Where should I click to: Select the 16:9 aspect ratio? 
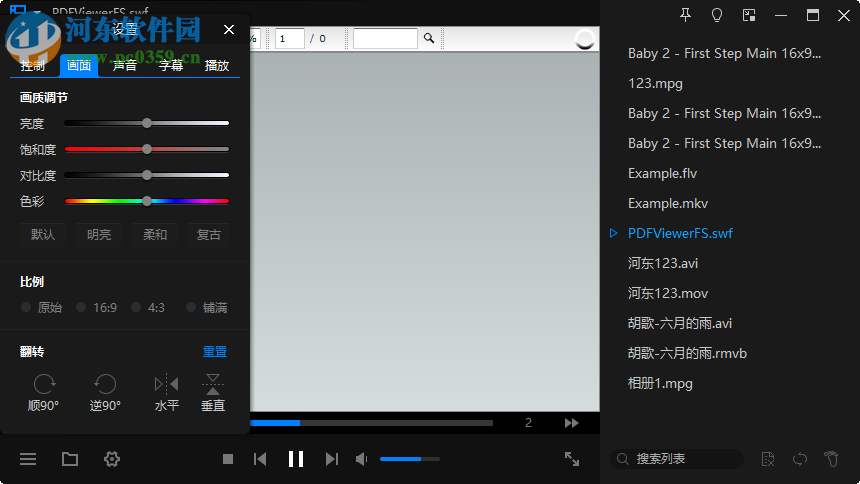pyautogui.click(x=97, y=308)
